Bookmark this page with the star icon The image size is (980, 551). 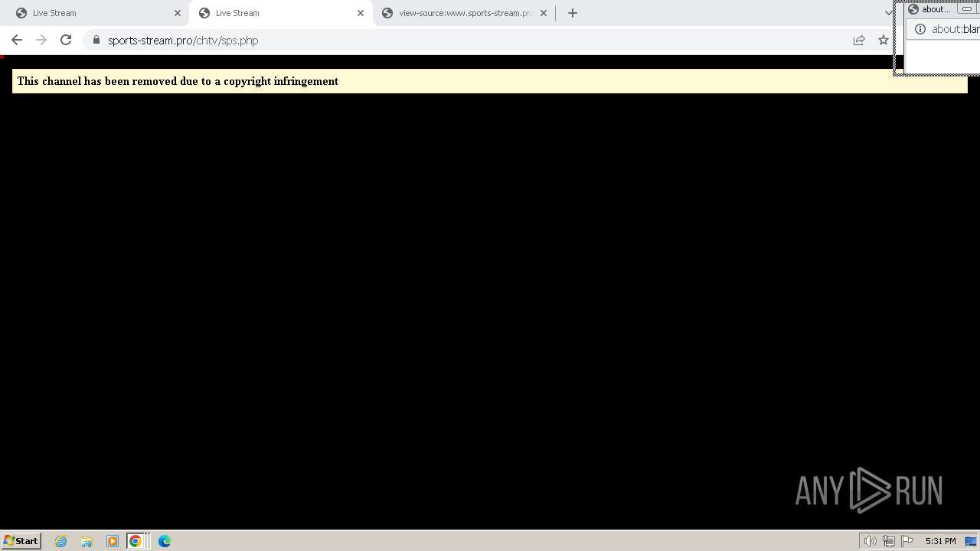coord(884,40)
